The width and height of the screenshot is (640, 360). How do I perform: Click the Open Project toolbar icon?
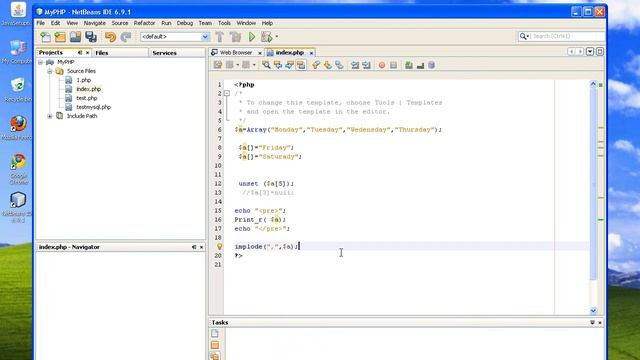(76, 37)
